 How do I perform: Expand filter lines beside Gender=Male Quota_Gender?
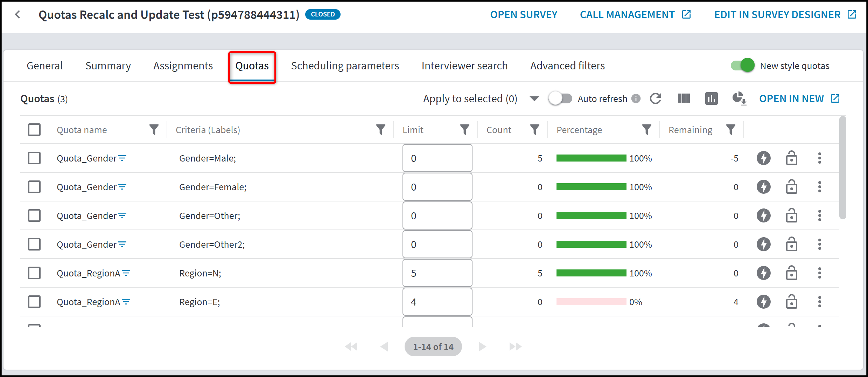122,158
